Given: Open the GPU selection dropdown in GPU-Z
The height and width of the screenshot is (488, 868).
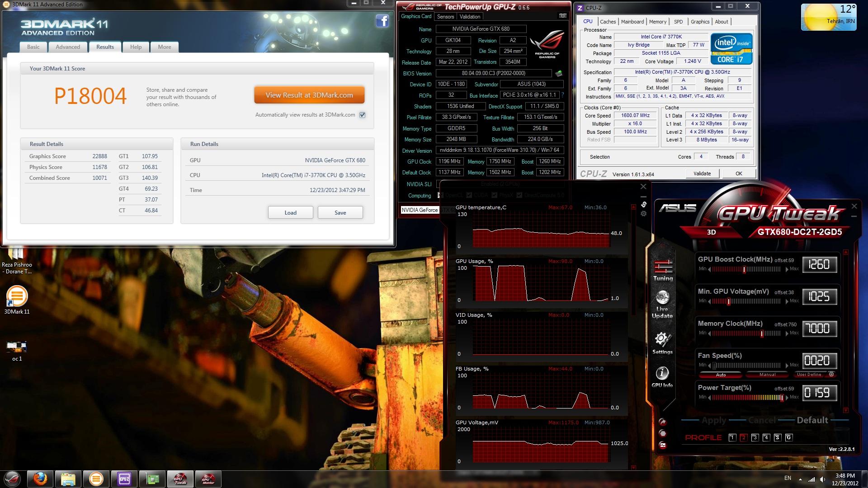Looking at the screenshot, I should tap(420, 210).
